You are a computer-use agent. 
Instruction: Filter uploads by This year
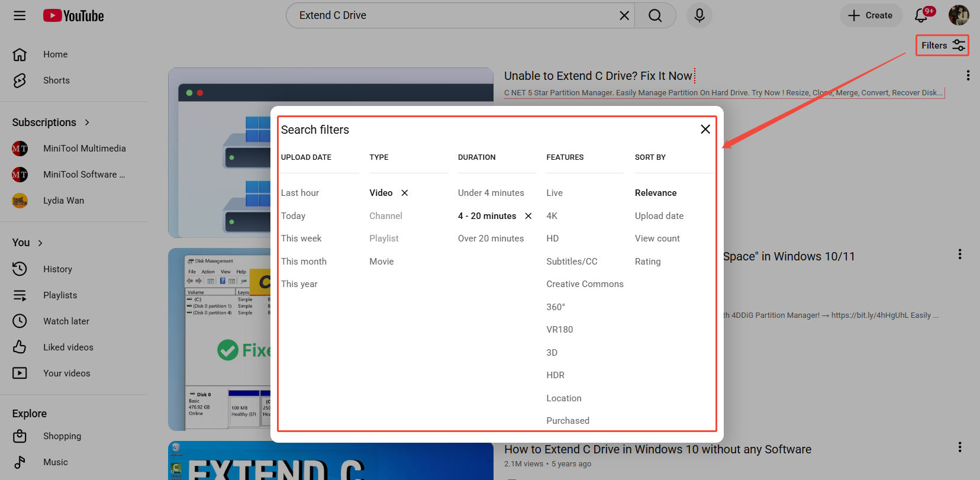tap(299, 284)
